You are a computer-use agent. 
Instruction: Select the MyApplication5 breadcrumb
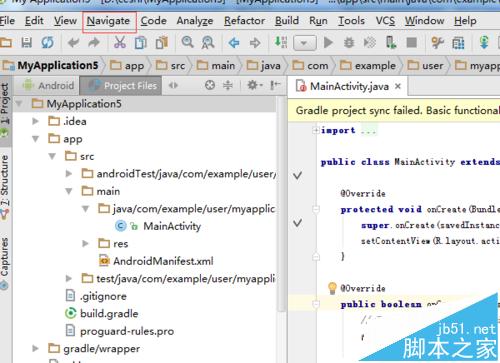click(x=51, y=65)
